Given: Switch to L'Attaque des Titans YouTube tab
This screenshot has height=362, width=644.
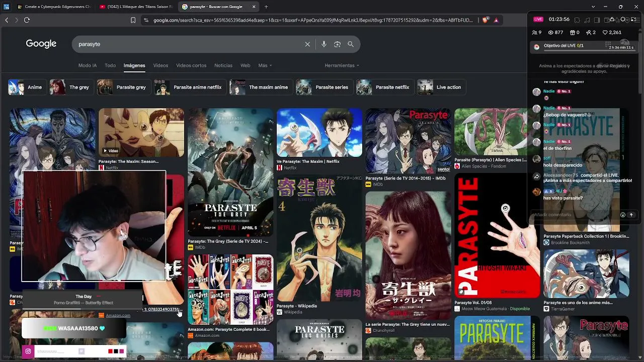Looking at the screenshot, I should coord(136,7).
